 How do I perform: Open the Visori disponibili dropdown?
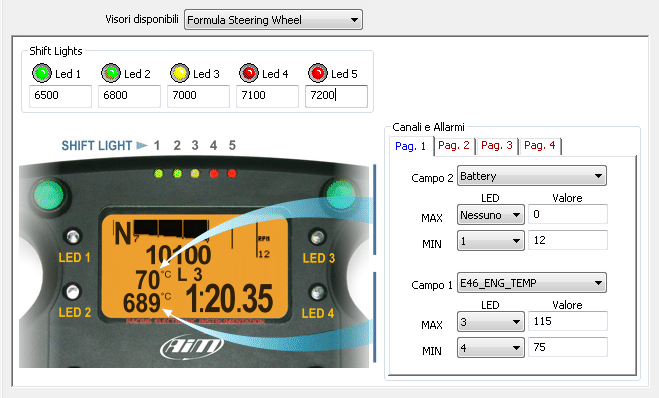tap(273, 20)
